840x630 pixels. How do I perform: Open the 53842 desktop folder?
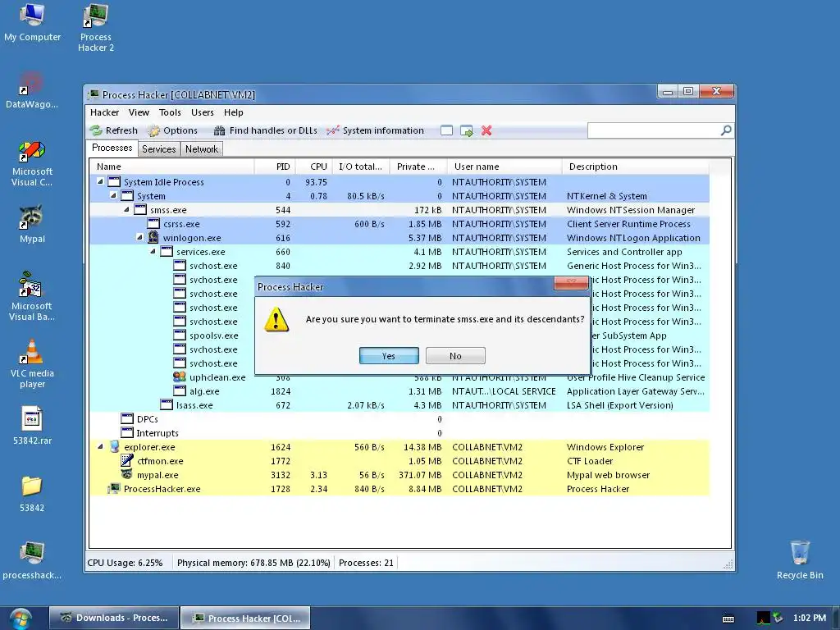click(x=32, y=493)
